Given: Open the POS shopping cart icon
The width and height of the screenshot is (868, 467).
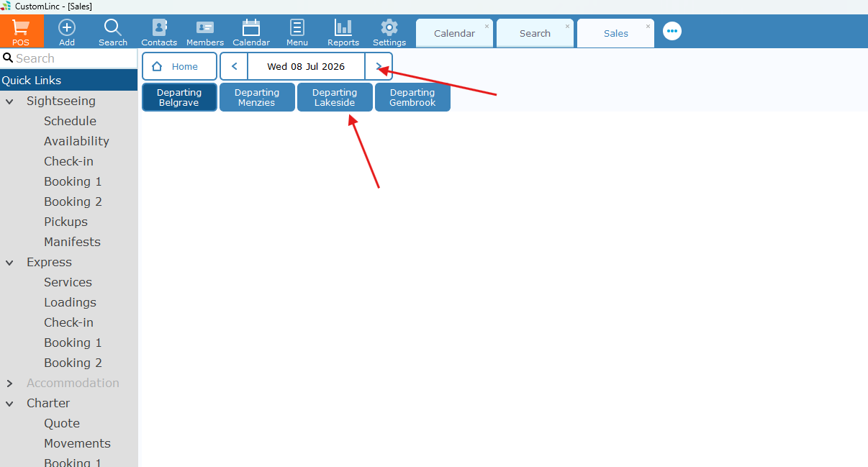Looking at the screenshot, I should [x=21, y=28].
